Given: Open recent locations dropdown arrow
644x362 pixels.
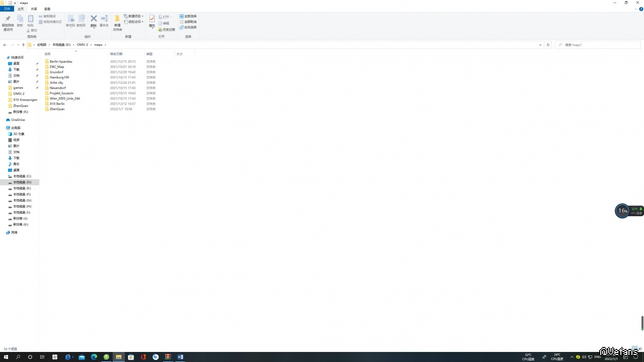Looking at the screenshot, I should [18, 45].
